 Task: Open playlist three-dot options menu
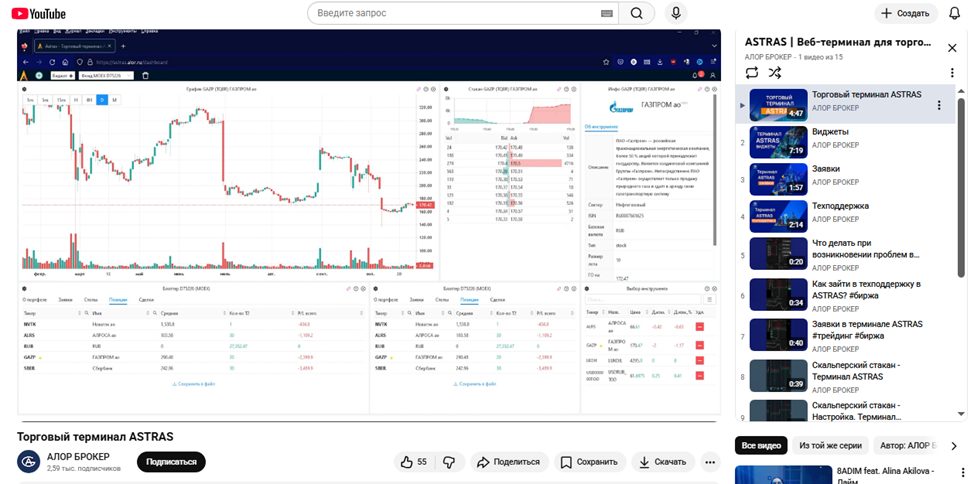(938, 105)
